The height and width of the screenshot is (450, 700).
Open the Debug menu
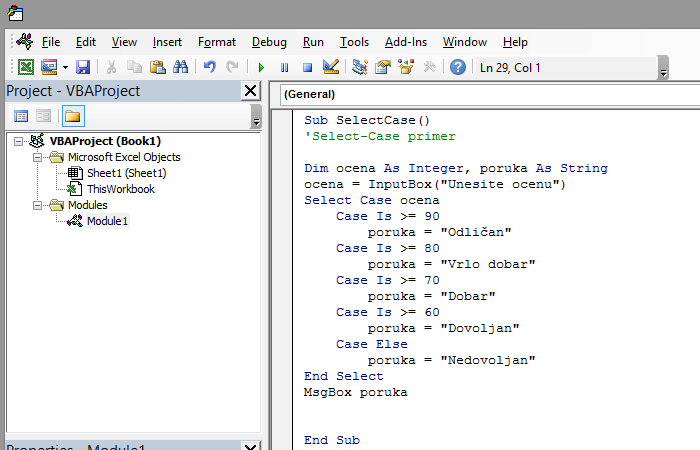click(x=269, y=42)
